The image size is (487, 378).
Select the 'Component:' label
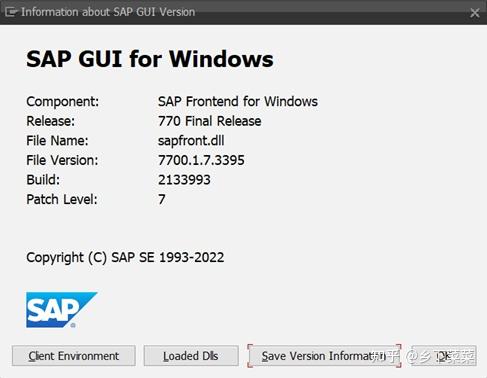tap(63, 101)
